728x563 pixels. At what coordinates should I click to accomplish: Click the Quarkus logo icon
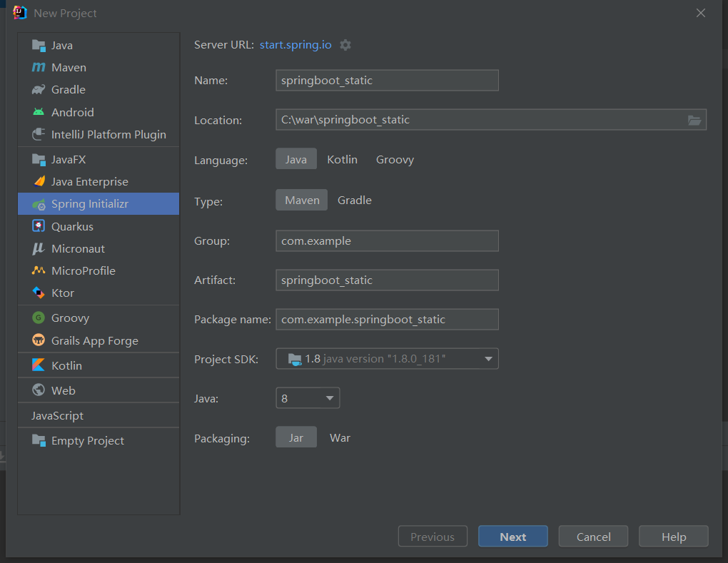(39, 226)
